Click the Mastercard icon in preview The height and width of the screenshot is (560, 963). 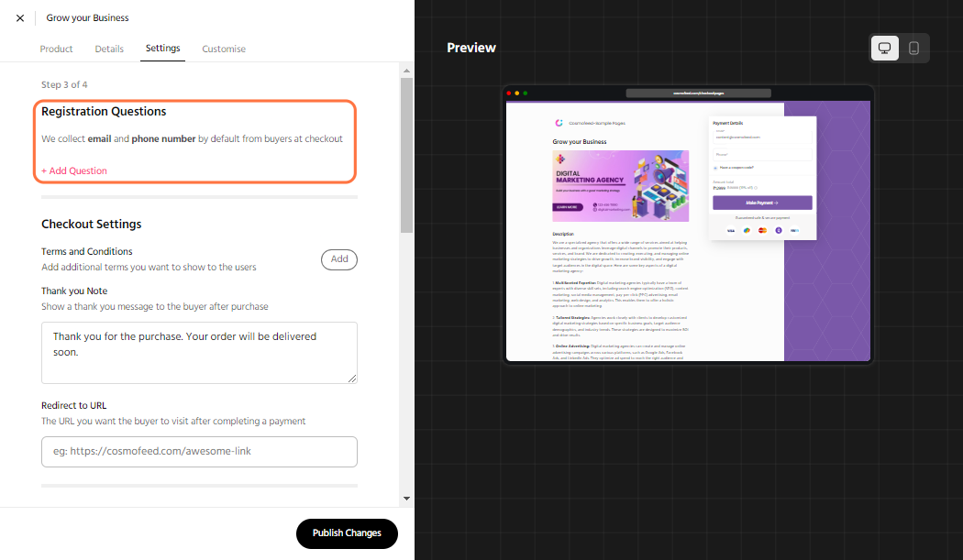coord(762,230)
